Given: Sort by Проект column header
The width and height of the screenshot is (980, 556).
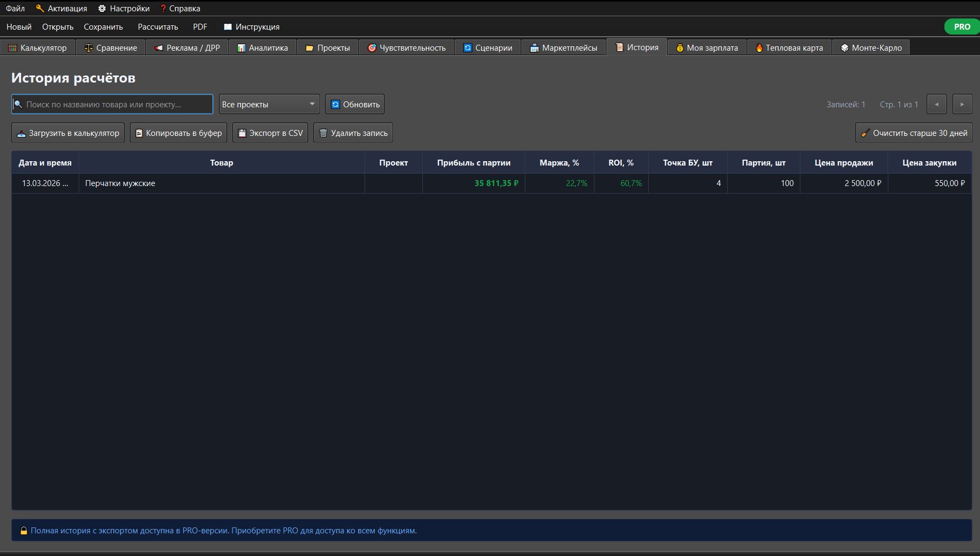Looking at the screenshot, I should point(394,162).
